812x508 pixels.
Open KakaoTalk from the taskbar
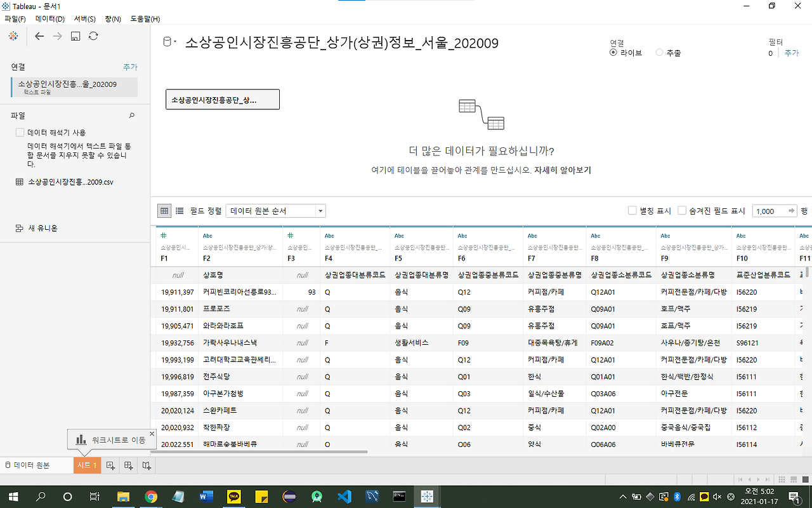(234, 497)
